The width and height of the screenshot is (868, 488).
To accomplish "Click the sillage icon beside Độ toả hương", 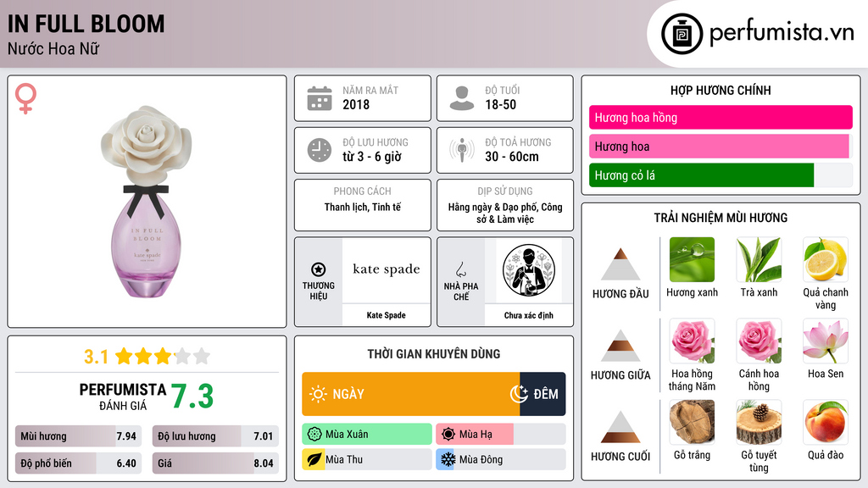I will pos(462,150).
